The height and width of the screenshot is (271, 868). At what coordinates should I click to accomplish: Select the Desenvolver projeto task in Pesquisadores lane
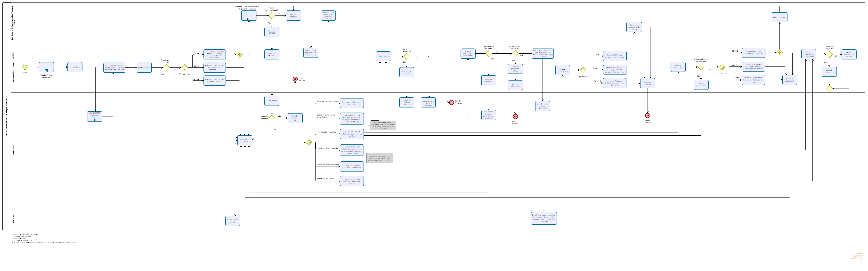pos(245,140)
